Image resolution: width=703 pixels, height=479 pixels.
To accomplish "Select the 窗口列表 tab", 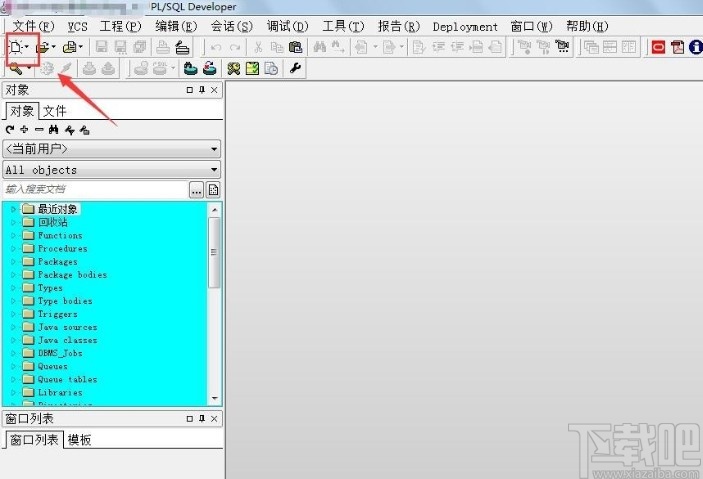I will tap(34, 440).
